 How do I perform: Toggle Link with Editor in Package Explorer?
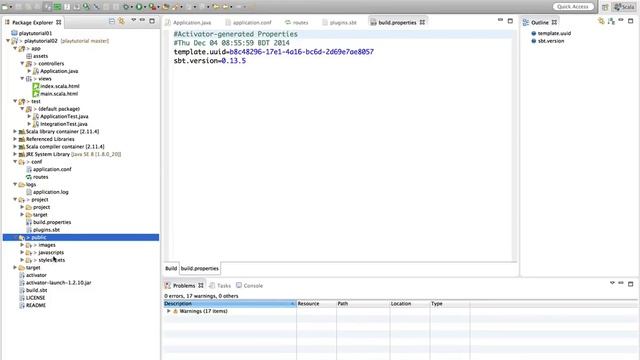point(121,21)
